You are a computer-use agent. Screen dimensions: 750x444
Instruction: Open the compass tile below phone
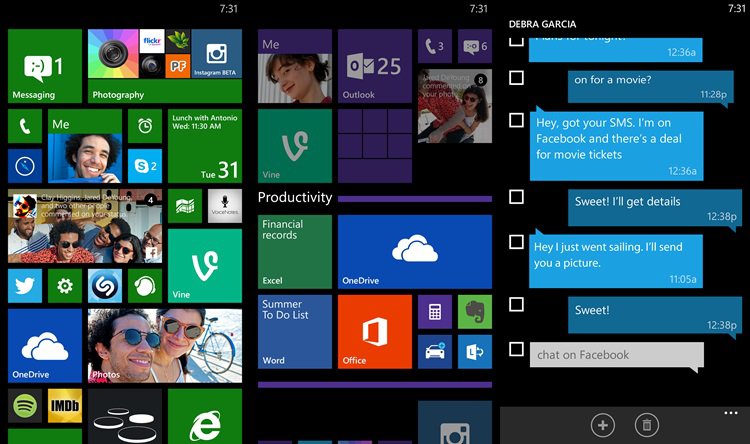(25, 166)
